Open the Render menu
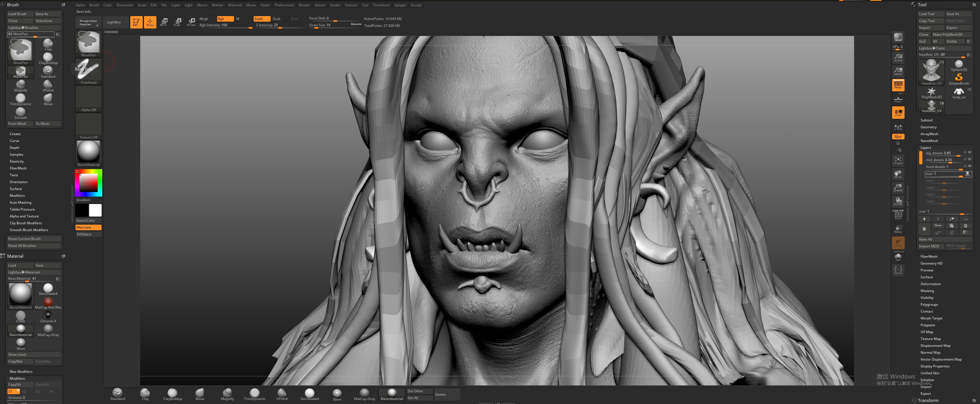 tap(304, 5)
